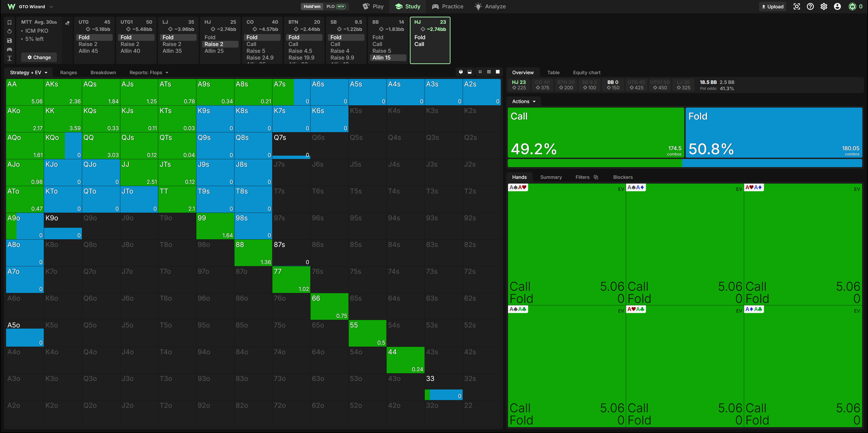Click the gamepad practice icon in sidebar
Image resolution: width=868 pixels, height=433 pixels.
pos(9,49)
